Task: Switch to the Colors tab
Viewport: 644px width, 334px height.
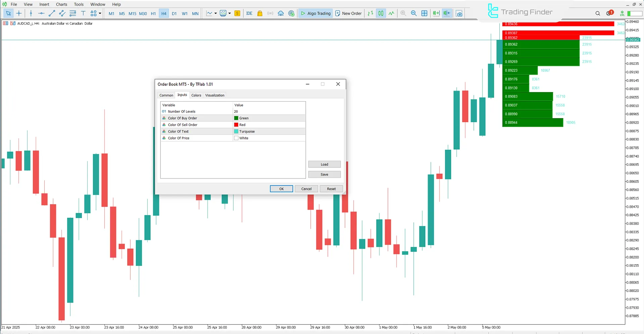Action: [196, 95]
